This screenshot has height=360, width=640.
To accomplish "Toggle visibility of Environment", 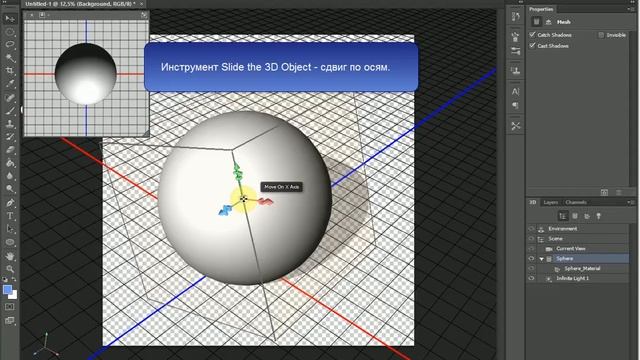I will [531, 229].
